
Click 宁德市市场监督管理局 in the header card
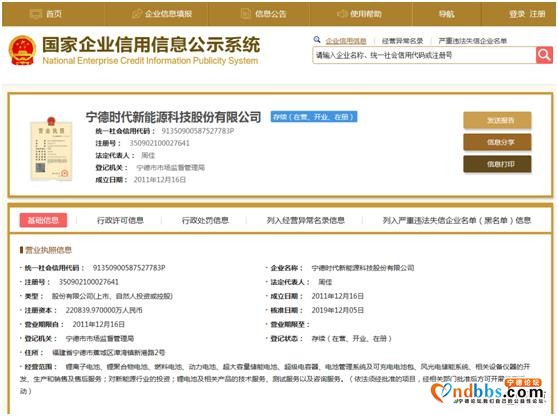click(x=171, y=167)
